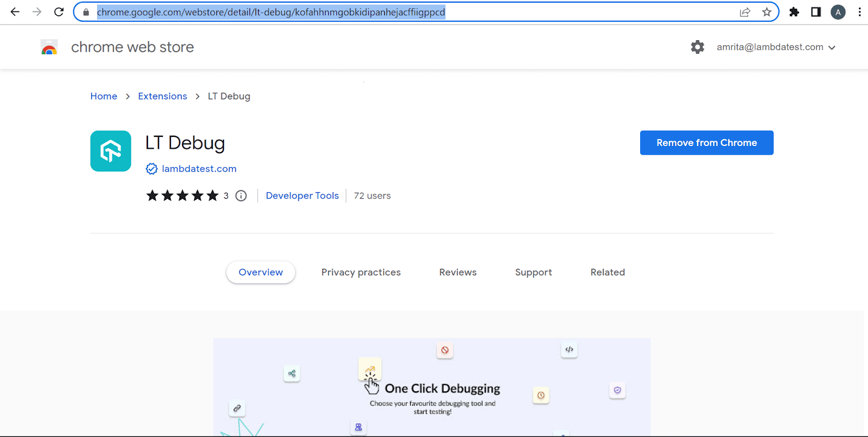Click the five-star rating
The image size is (868, 437).
[x=182, y=195]
